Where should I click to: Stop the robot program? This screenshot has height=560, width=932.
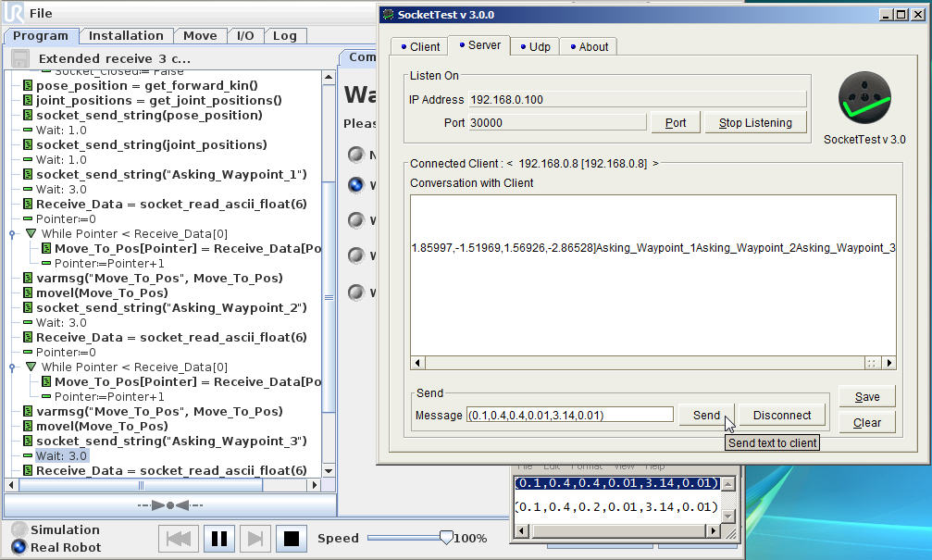coord(292,539)
